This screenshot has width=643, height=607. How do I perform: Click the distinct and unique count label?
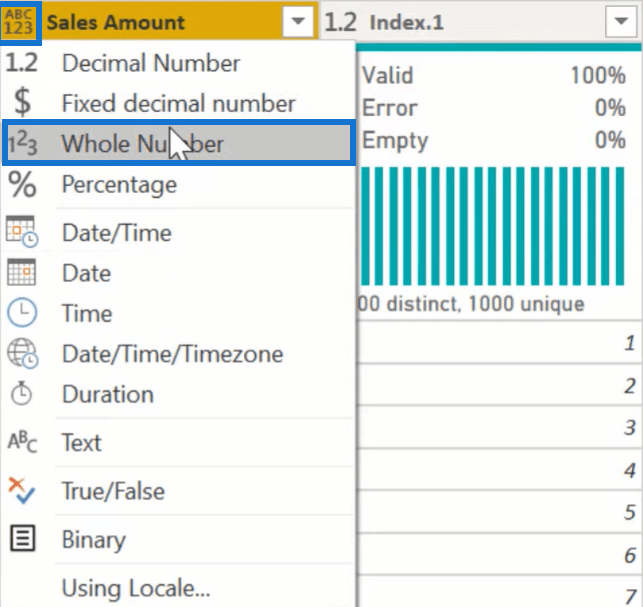[471, 304]
